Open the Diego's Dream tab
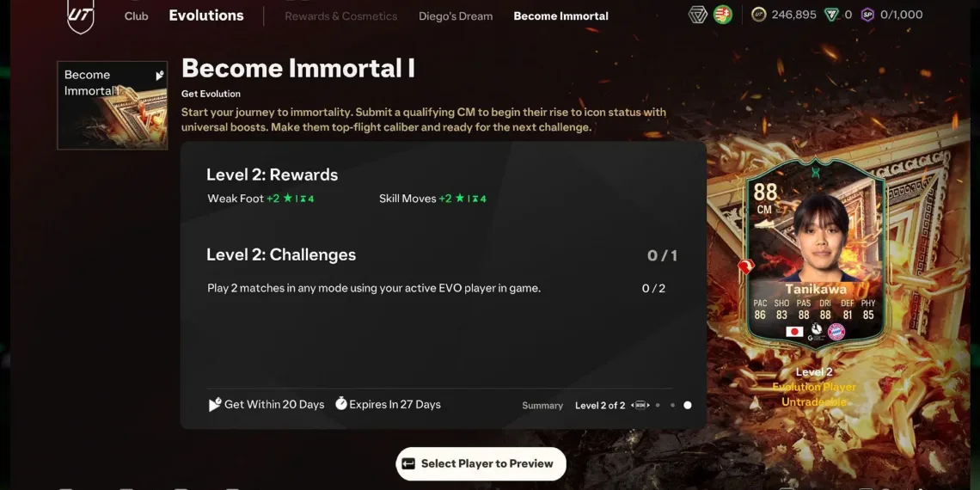Image resolution: width=980 pixels, height=490 pixels. (x=456, y=16)
